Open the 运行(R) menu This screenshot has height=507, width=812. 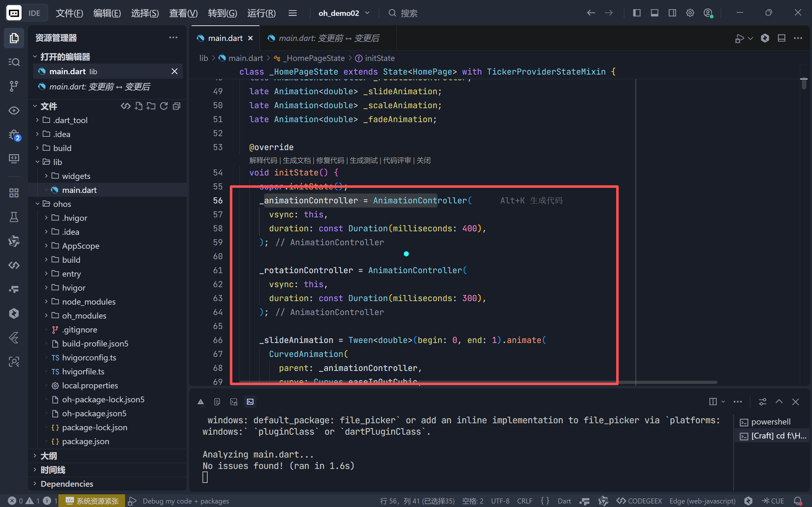point(261,13)
